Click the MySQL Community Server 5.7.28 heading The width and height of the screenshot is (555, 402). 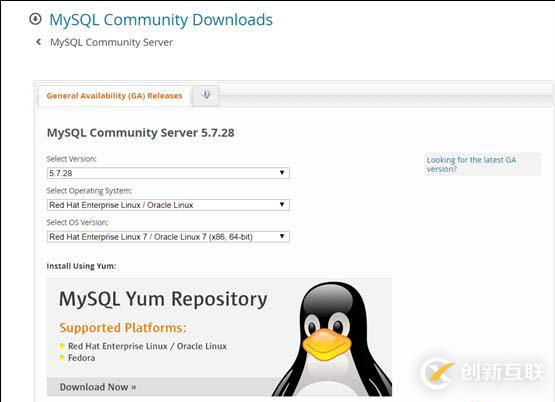click(x=141, y=133)
